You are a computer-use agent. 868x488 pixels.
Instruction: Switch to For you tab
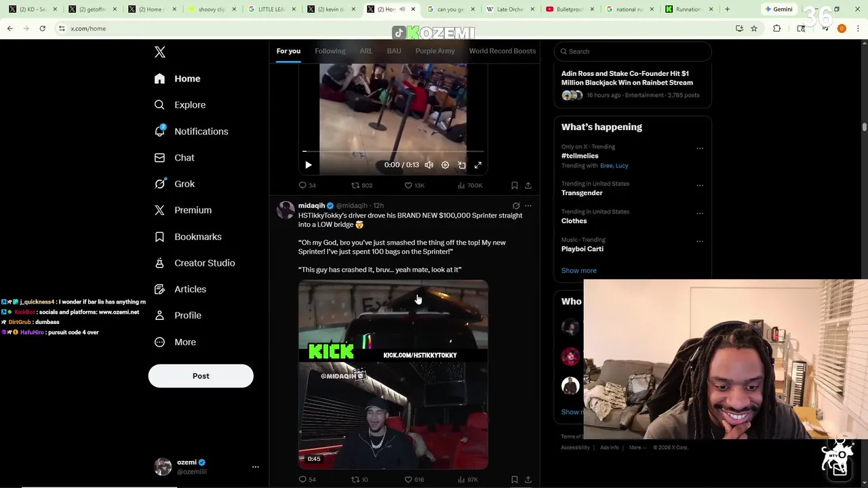[x=288, y=51]
